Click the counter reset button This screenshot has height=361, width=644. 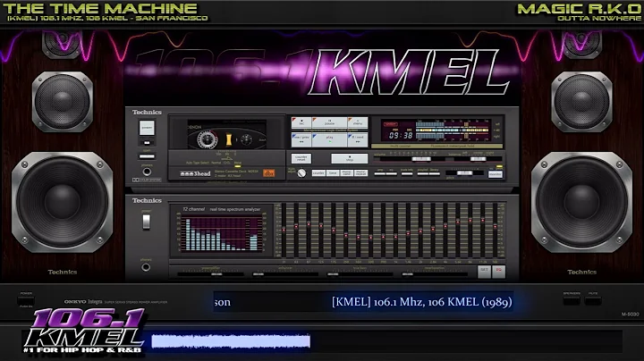(x=301, y=158)
